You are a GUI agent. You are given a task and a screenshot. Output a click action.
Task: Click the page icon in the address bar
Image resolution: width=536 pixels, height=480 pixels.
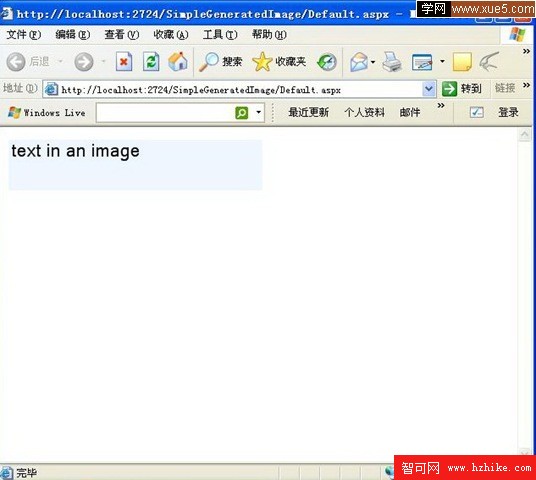[51, 89]
